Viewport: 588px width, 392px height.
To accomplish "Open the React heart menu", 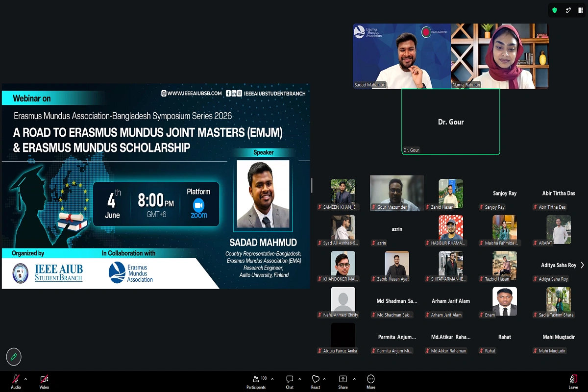I will [x=316, y=381].
